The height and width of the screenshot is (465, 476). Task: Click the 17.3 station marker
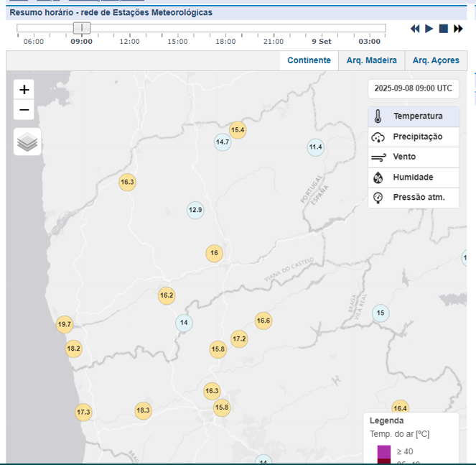[x=83, y=413]
